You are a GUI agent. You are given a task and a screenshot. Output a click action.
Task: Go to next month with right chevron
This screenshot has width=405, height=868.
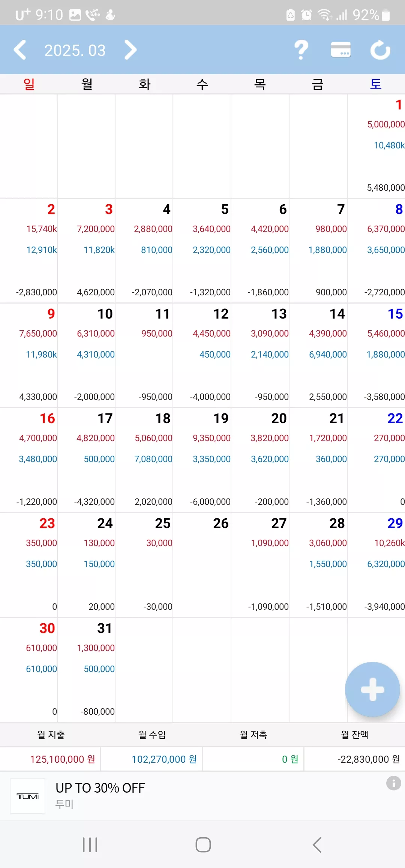(130, 50)
